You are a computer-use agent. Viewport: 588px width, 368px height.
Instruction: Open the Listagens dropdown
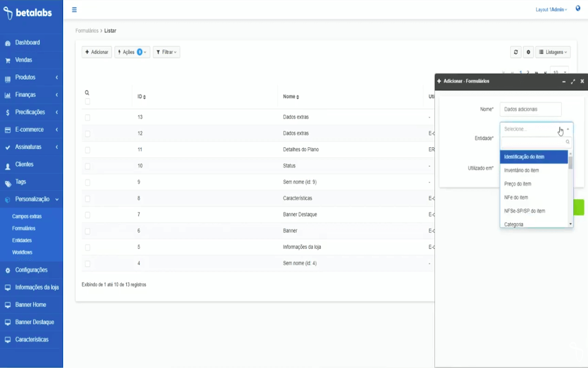coord(553,52)
